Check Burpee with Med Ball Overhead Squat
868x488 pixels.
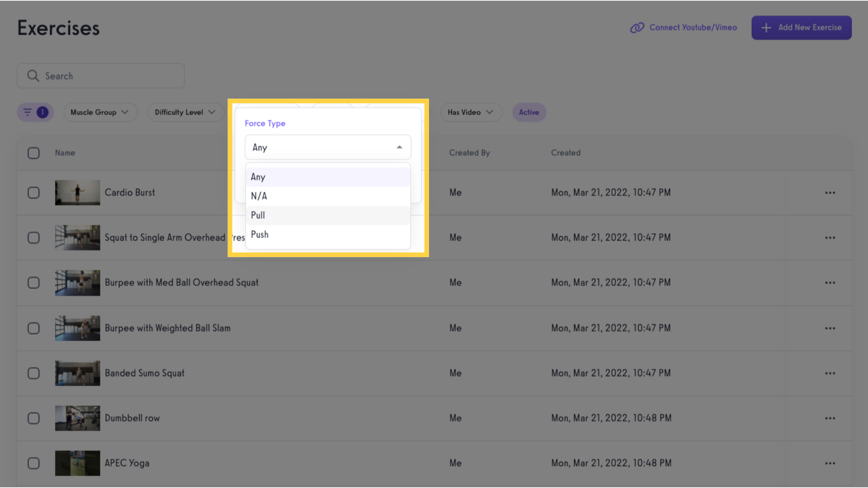33,283
